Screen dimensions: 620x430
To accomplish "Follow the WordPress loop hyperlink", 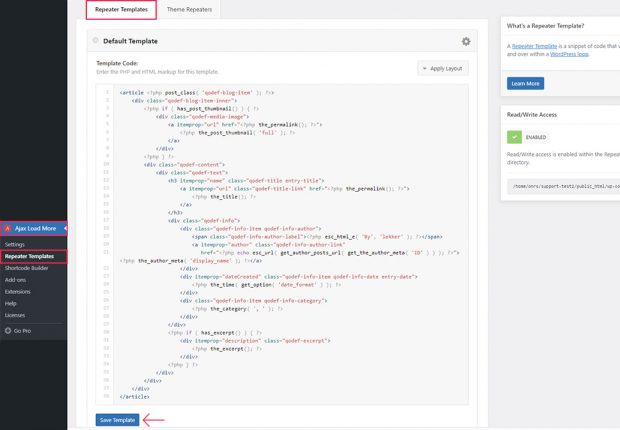I will pos(572,54).
